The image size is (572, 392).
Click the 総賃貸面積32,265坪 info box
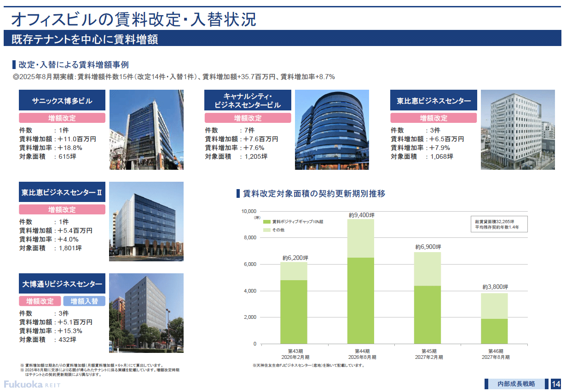[x=498, y=224]
